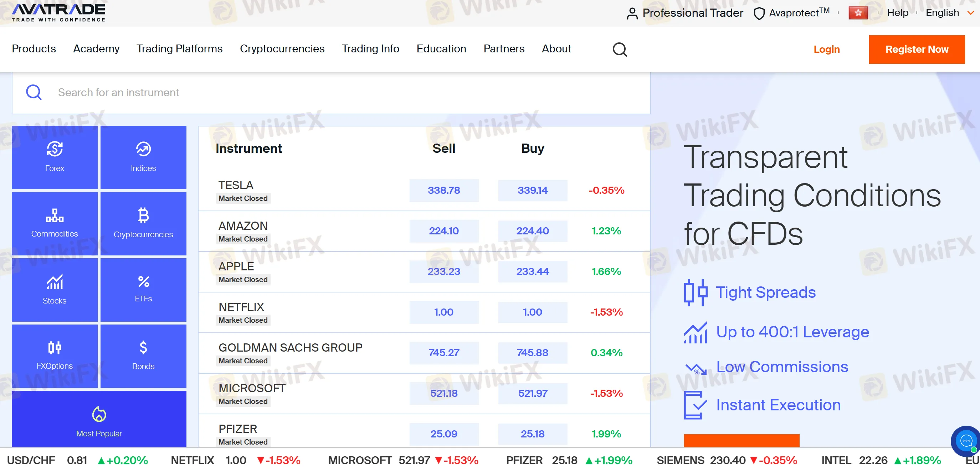Open the Commodities category tile
Image resolution: width=980 pixels, height=472 pixels.
(55, 223)
